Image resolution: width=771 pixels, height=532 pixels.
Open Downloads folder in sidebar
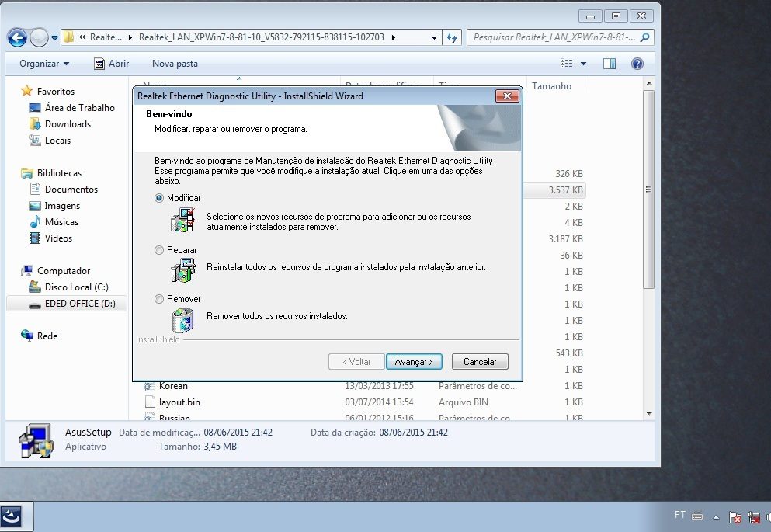pyautogui.click(x=68, y=124)
